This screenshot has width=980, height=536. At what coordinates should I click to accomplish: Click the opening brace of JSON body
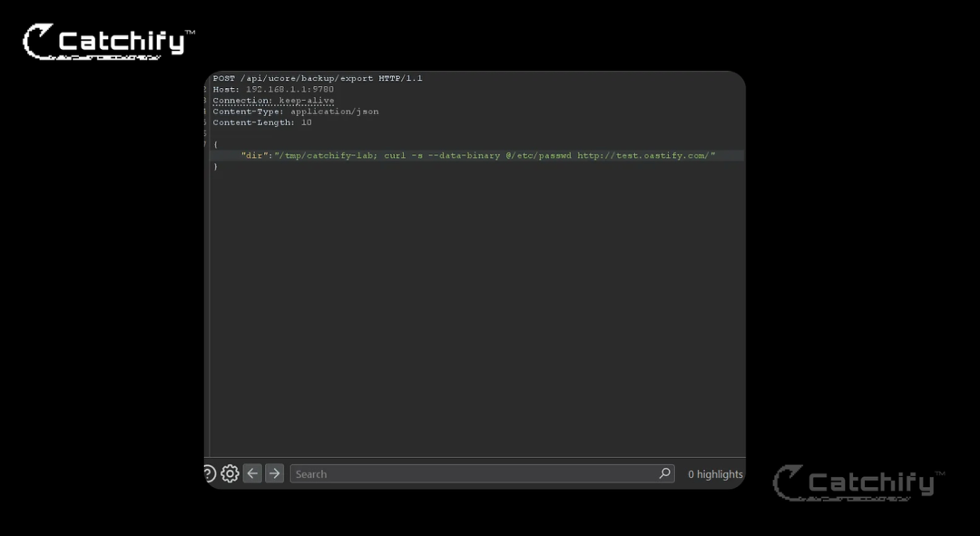tap(216, 145)
